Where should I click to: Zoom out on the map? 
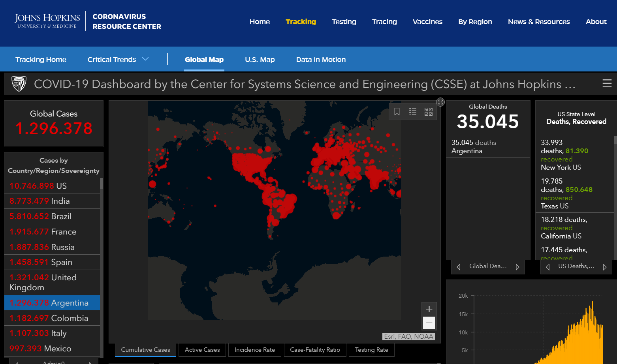tap(429, 323)
